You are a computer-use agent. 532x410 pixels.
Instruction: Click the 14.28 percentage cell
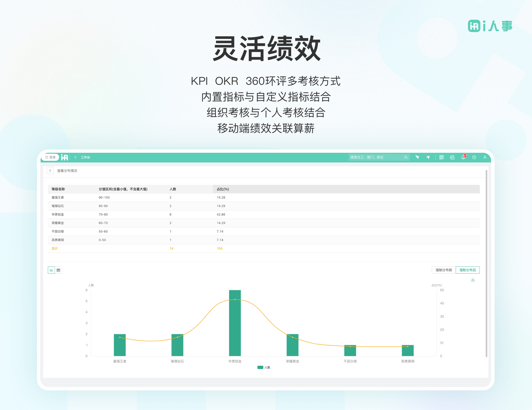tap(221, 197)
